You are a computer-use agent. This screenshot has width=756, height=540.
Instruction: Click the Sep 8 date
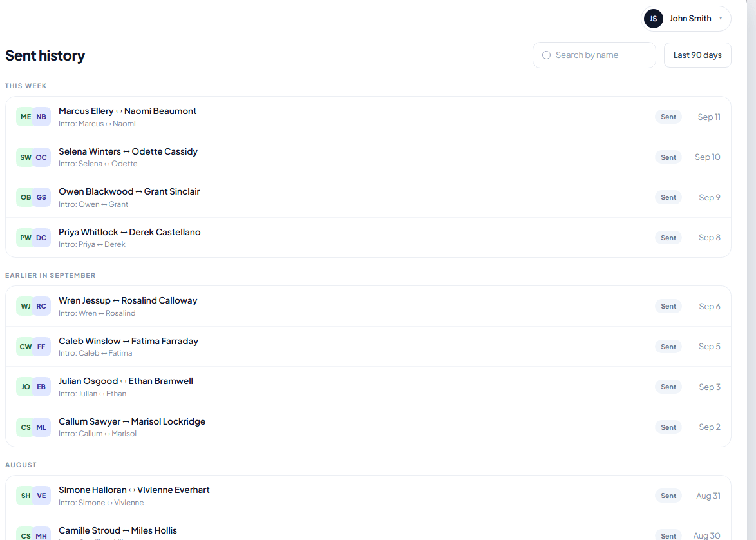pos(710,237)
